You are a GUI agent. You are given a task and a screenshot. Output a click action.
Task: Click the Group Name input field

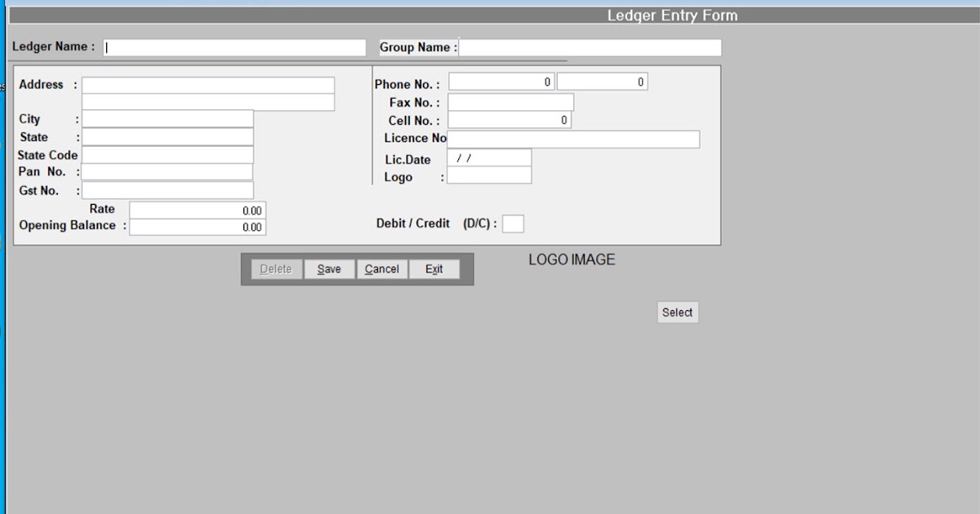pos(590,47)
